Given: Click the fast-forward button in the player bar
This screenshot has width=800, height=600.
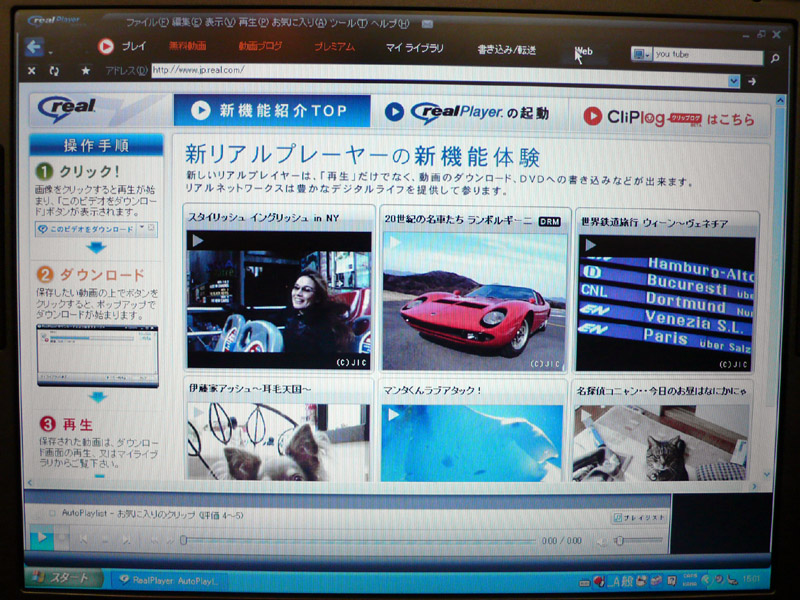Looking at the screenshot, I should point(171,540).
